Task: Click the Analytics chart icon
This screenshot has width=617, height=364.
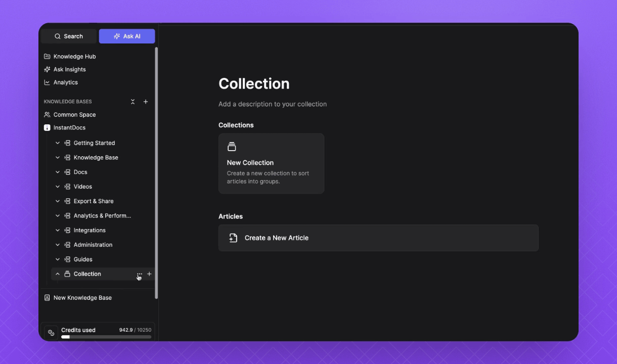Action: [47, 82]
